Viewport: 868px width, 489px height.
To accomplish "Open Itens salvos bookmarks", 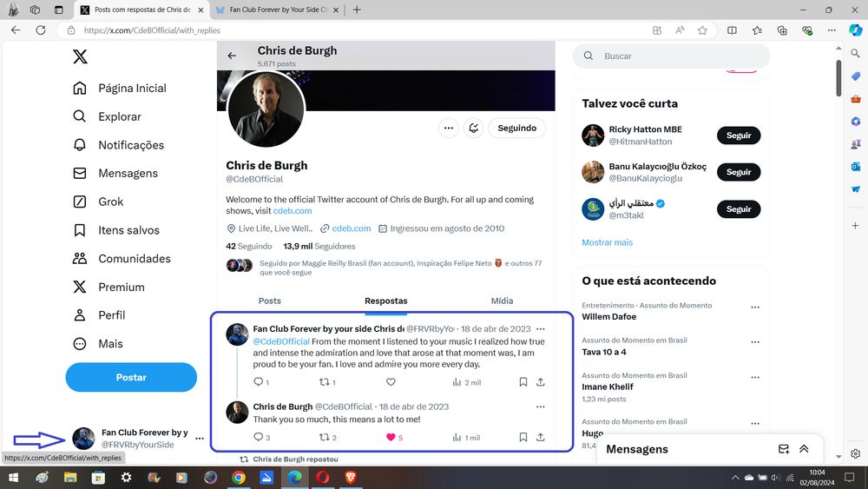I will 116,230.
